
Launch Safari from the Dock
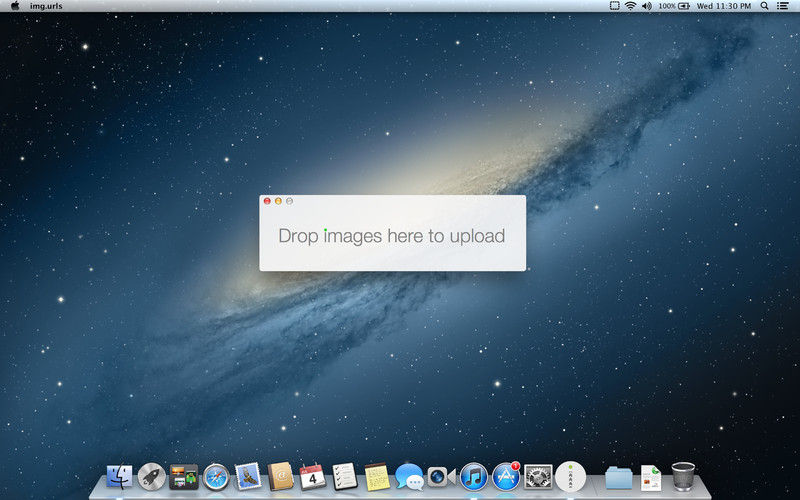(x=216, y=477)
